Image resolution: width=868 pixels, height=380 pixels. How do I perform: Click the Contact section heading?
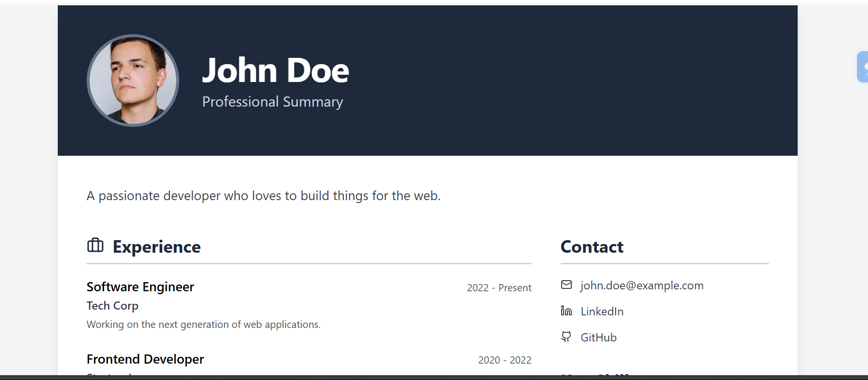click(x=592, y=247)
